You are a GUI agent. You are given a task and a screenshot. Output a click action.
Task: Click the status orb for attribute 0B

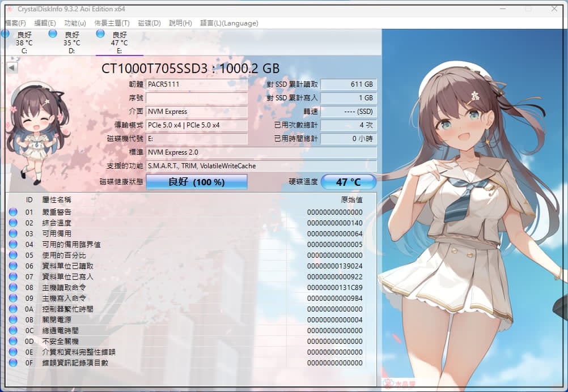(x=13, y=319)
